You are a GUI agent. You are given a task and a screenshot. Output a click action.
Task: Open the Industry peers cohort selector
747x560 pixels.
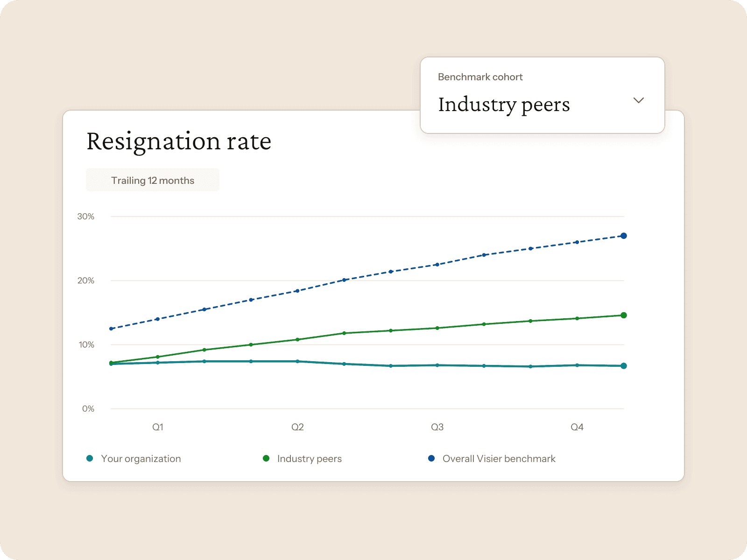pyautogui.click(x=542, y=95)
